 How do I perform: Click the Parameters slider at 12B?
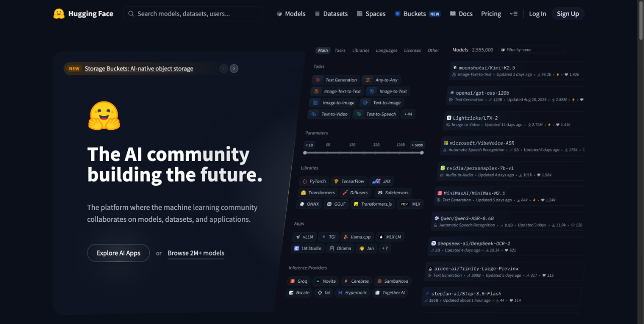352,152
